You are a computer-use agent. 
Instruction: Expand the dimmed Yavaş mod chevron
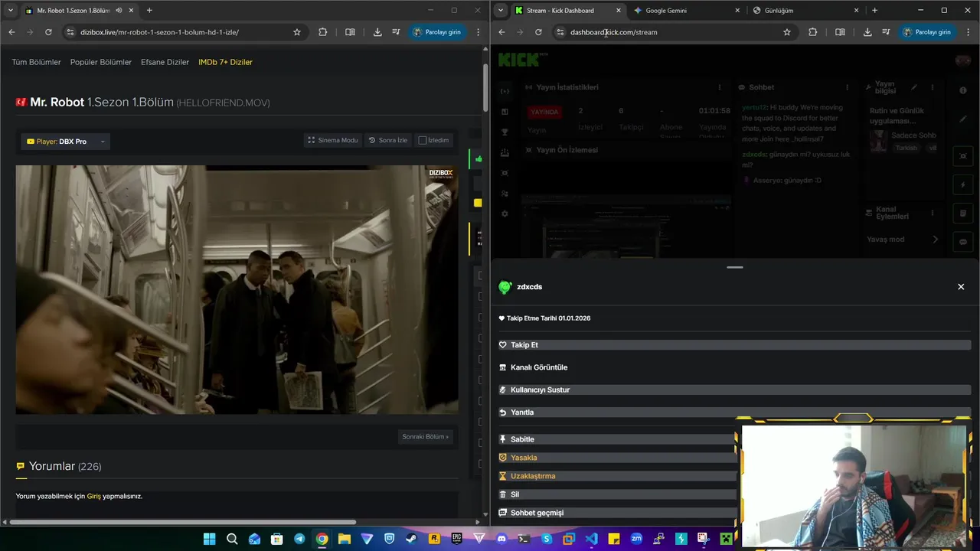tap(935, 240)
